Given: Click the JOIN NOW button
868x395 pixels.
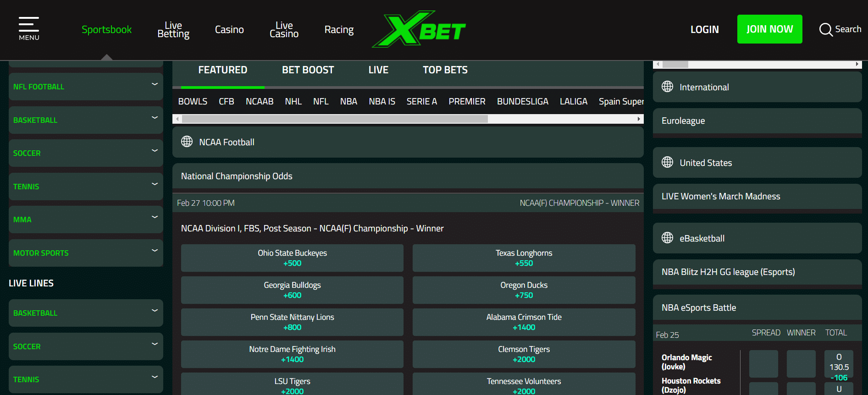Looking at the screenshot, I should click(x=770, y=29).
